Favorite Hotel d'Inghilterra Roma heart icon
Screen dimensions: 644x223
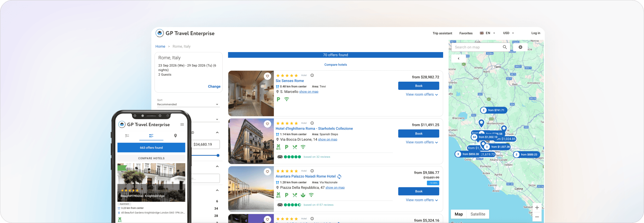267,124
